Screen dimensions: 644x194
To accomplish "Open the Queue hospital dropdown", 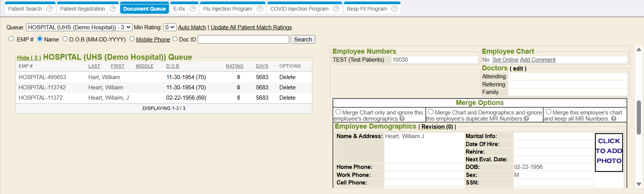I will 79,27.
